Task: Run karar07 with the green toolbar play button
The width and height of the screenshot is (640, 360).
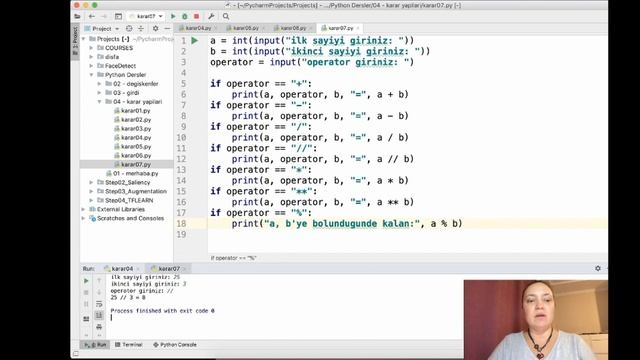Action: pos(173,16)
